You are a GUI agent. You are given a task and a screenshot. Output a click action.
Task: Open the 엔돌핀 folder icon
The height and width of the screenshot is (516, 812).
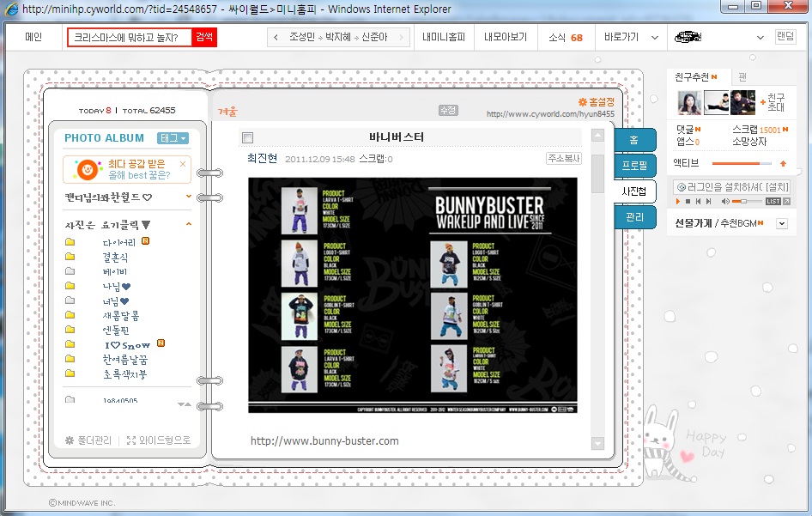70,329
